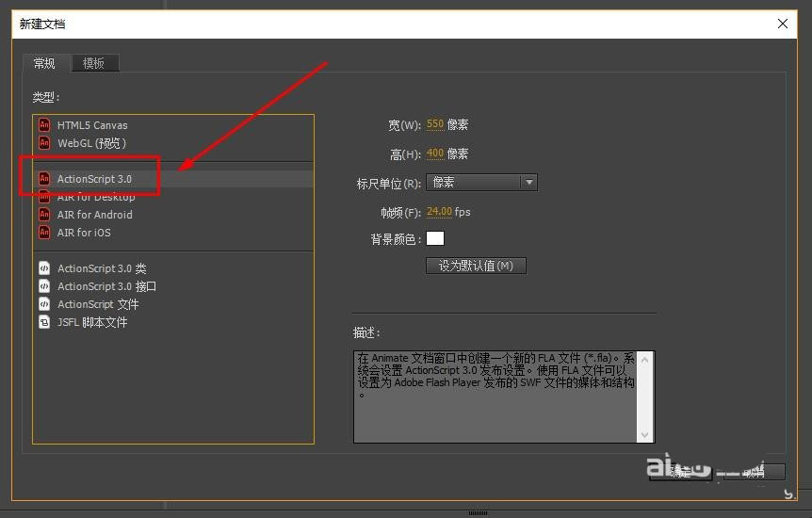Open the 标尺单位 dropdown
Image resolution: width=812 pixels, height=518 pixels.
tap(481, 183)
